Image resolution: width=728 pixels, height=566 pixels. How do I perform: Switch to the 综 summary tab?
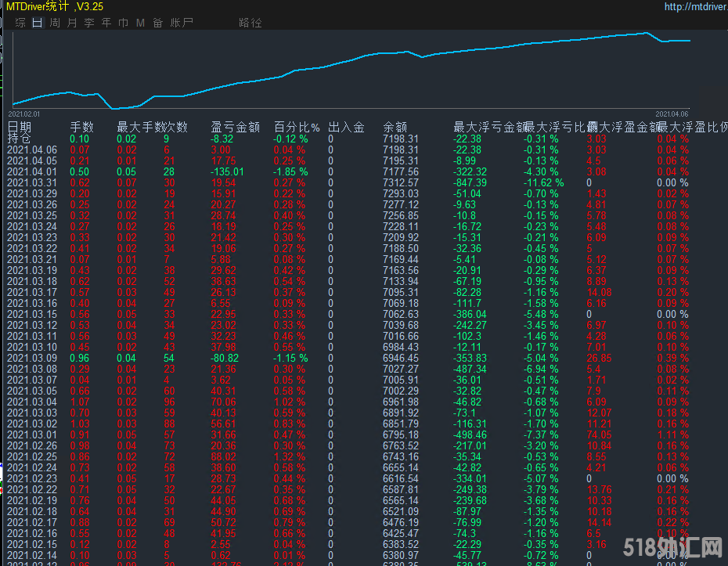[x=20, y=23]
